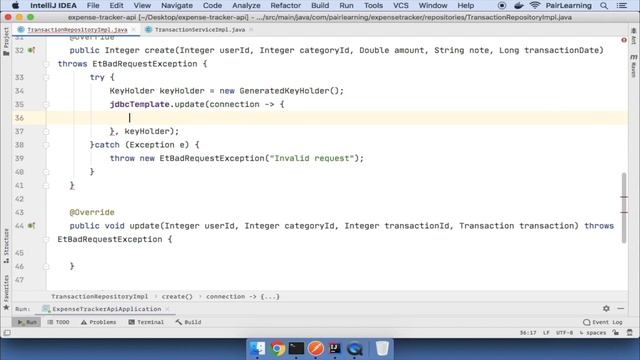Open the Run menu

click(346, 6)
